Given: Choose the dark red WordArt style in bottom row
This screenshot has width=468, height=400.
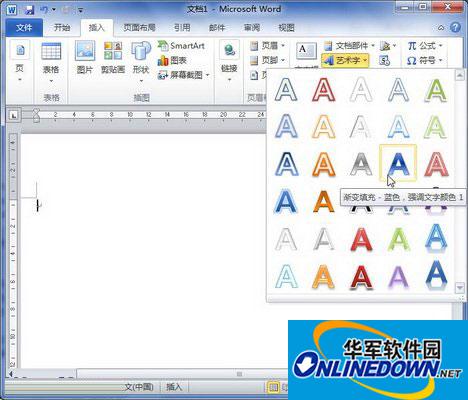Looking at the screenshot, I should 361,276.
